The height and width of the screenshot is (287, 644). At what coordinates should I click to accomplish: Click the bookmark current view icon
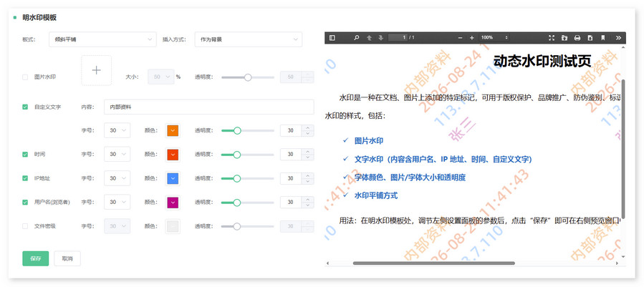tap(603, 38)
